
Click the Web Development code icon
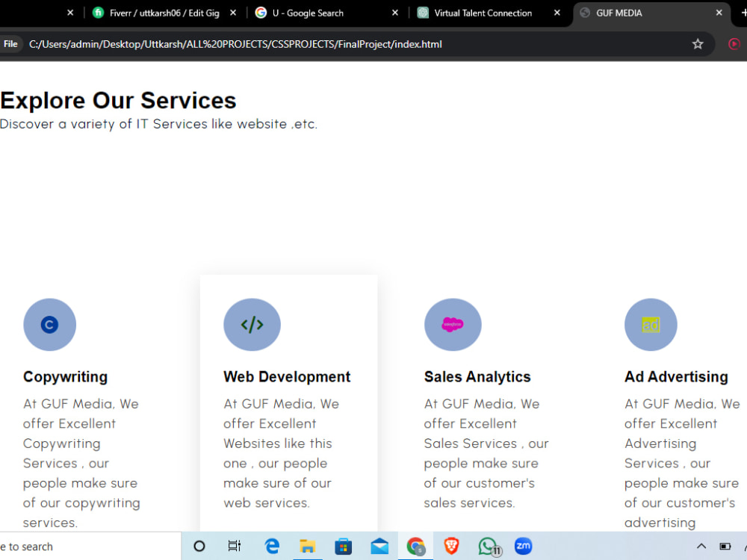(252, 325)
